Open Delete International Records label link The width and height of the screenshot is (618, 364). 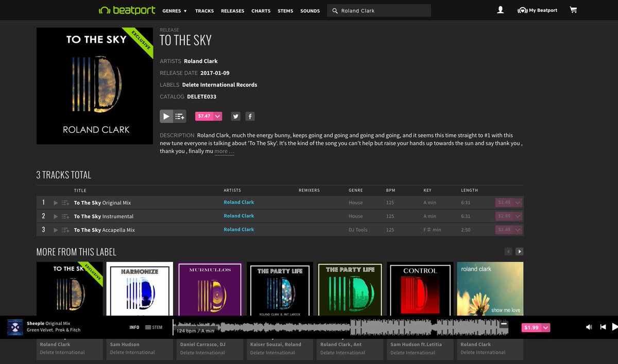tap(219, 85)
